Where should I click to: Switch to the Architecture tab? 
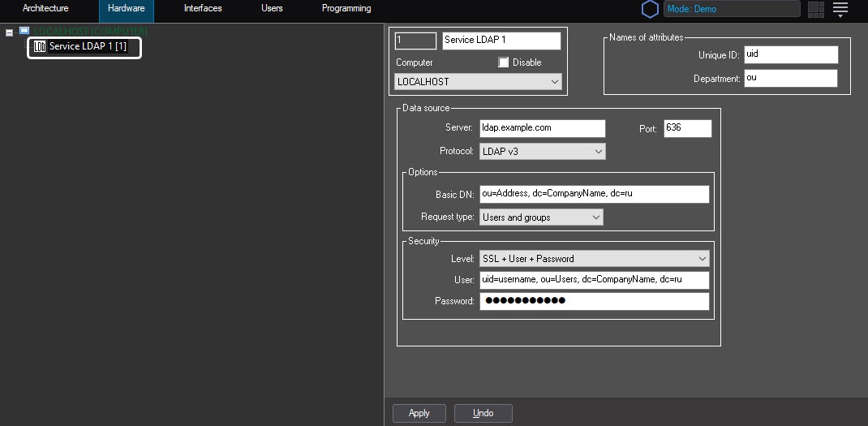(x=45, y=9)
